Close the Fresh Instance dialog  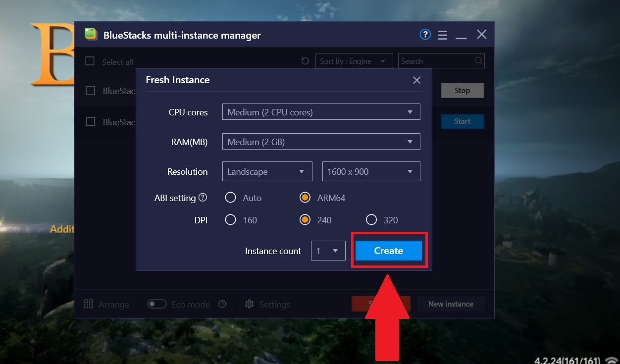point(417,80)
